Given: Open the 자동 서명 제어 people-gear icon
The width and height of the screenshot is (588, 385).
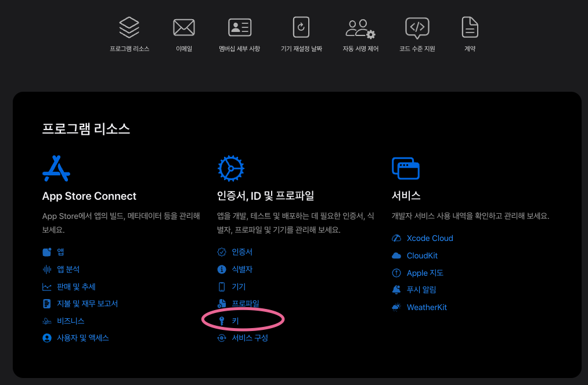Looking at the screenshot, I should [360, 29].
